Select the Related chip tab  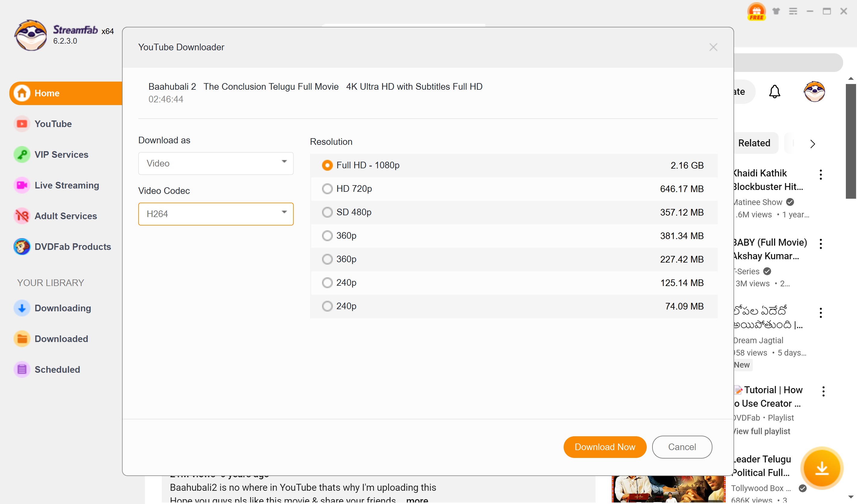coord(754,143)
